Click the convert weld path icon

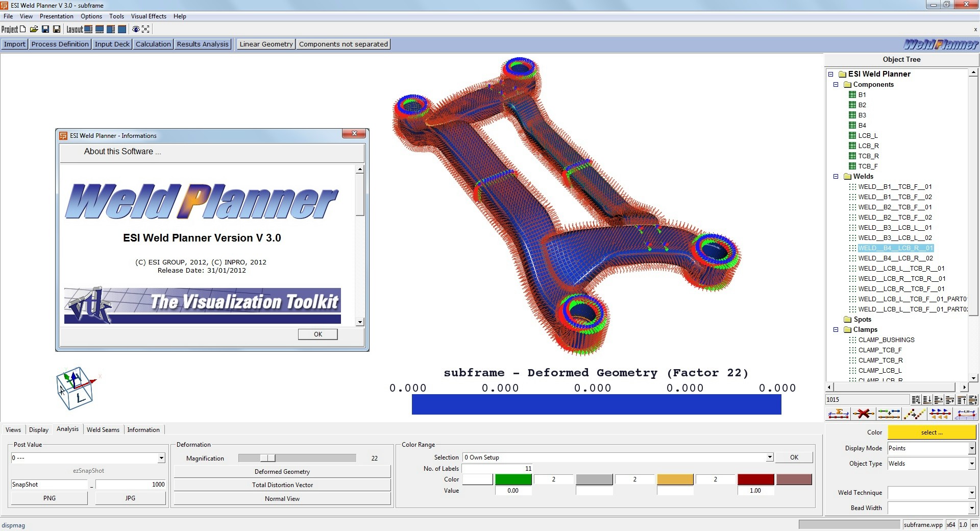(x=915, y=414)
